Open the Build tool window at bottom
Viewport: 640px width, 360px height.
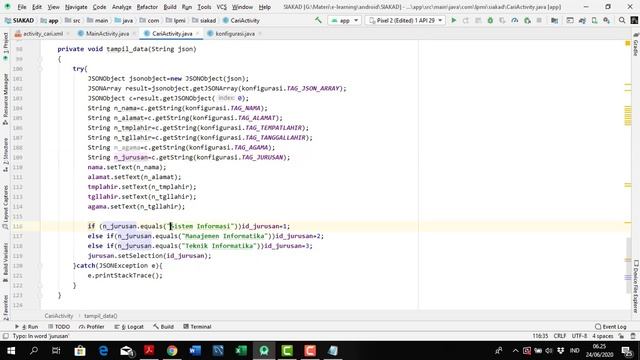click(x=163, y=327)
